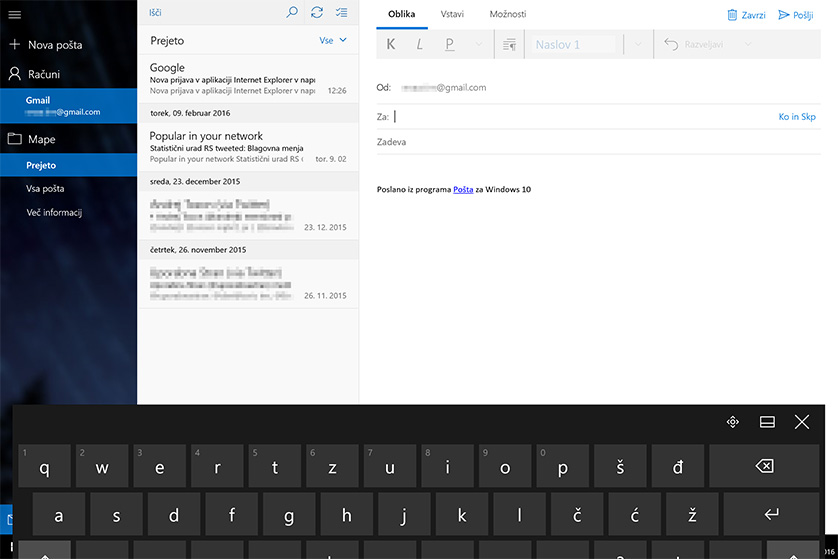Expand the chevron next to Razveljavi
The image size is (838, 559).
pyautogui.click(x=748, y=44)
